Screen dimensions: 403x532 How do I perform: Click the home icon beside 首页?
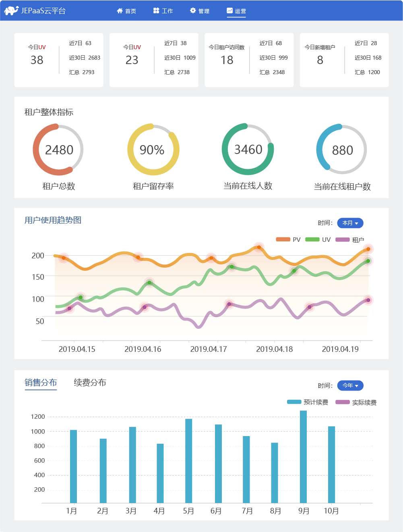pyautogui.click(x=120, y=11)
